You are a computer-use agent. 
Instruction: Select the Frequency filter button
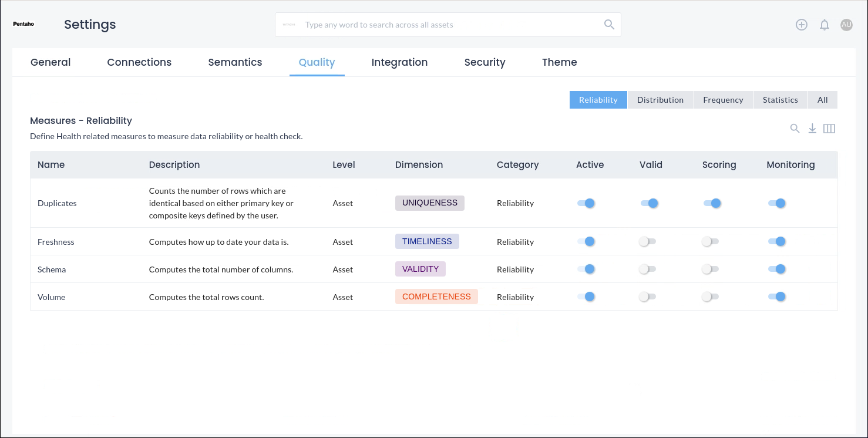tap(723, 100)
